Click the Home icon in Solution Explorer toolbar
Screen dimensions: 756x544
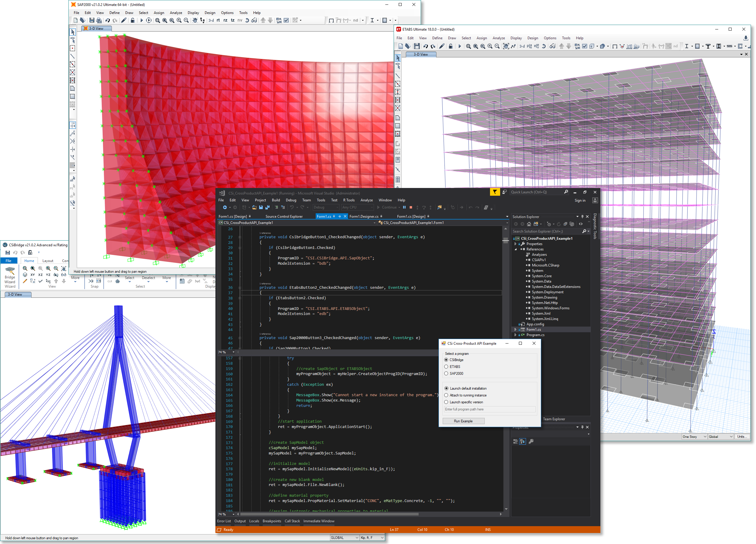click(x=529, y=224)
